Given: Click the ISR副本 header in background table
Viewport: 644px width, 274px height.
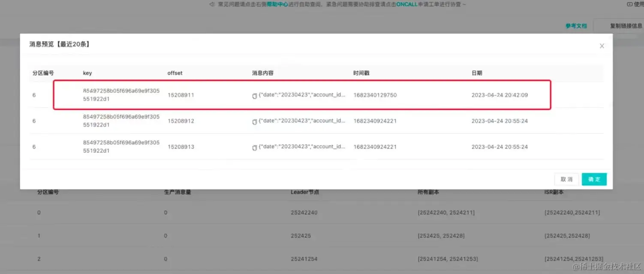Looking at the screenshot, I should (x=554, y=192).
